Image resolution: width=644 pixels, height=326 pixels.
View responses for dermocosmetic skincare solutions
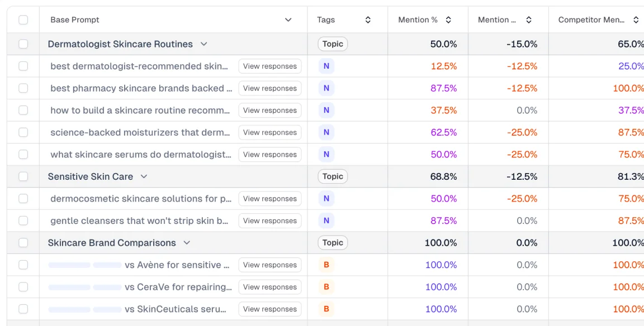269,199
